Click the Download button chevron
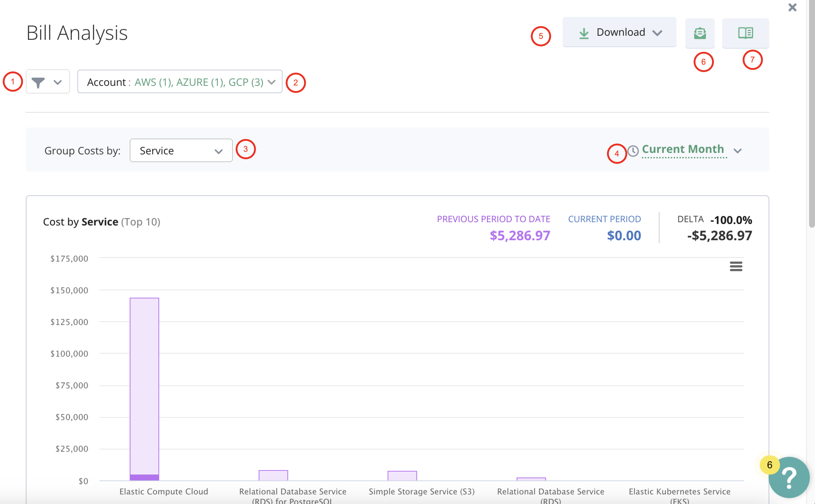815x504 pixels. 657,33
